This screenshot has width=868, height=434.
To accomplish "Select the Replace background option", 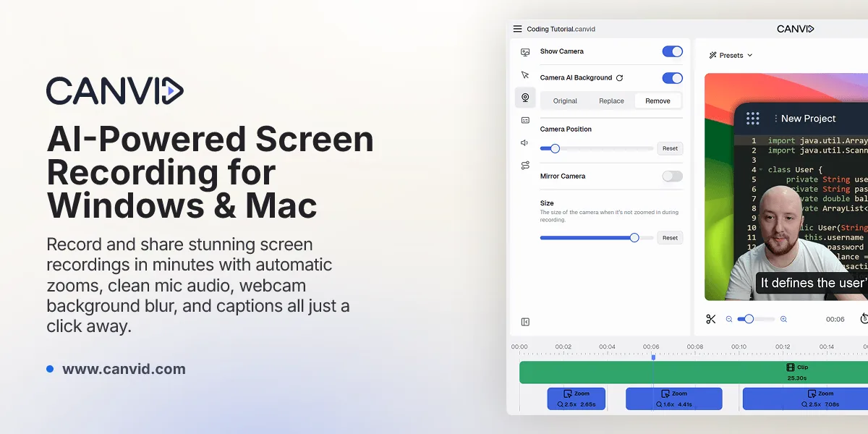I will click(x=612, y=101).
